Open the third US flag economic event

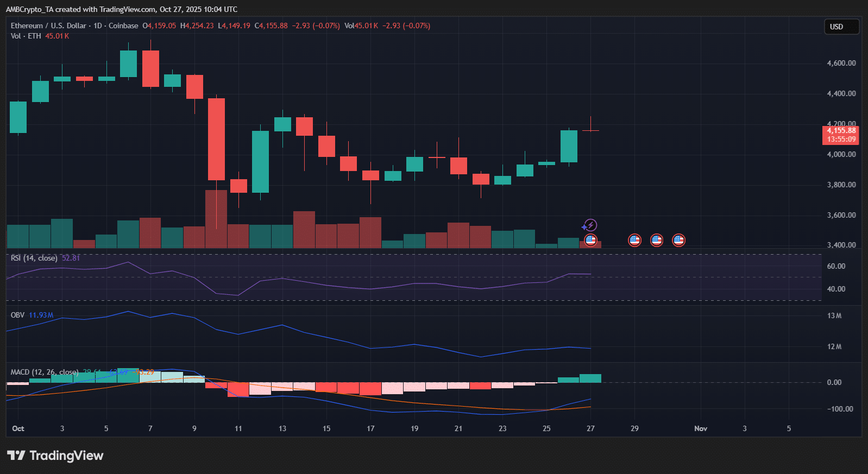click(657, 240)
